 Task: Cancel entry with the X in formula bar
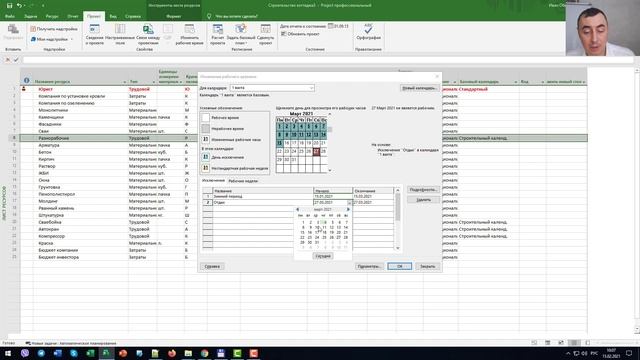pos(8,60)
